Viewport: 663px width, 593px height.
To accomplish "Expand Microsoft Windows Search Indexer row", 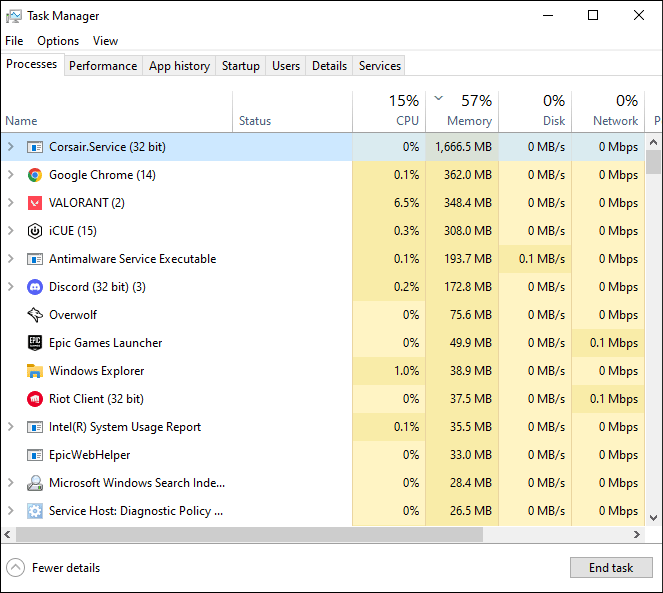I will [11, 483].
